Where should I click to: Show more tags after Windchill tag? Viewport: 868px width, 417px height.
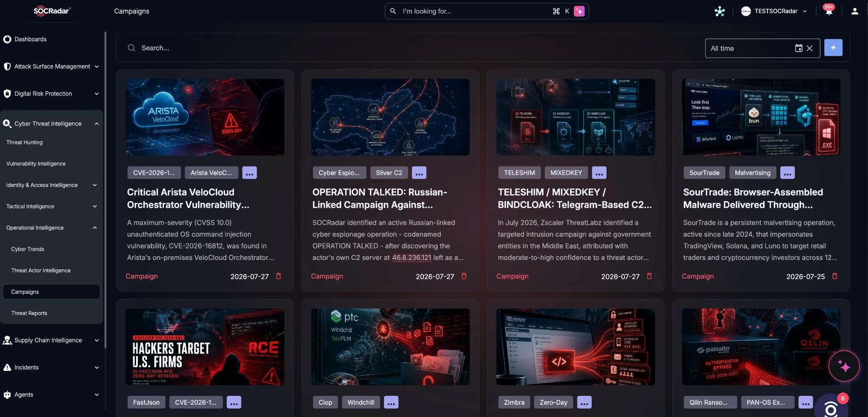tap(391, 402)
